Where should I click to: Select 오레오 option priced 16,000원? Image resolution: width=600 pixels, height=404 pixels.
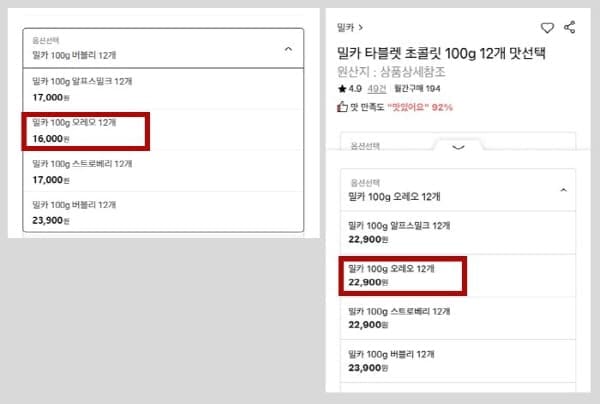[163, 130]
